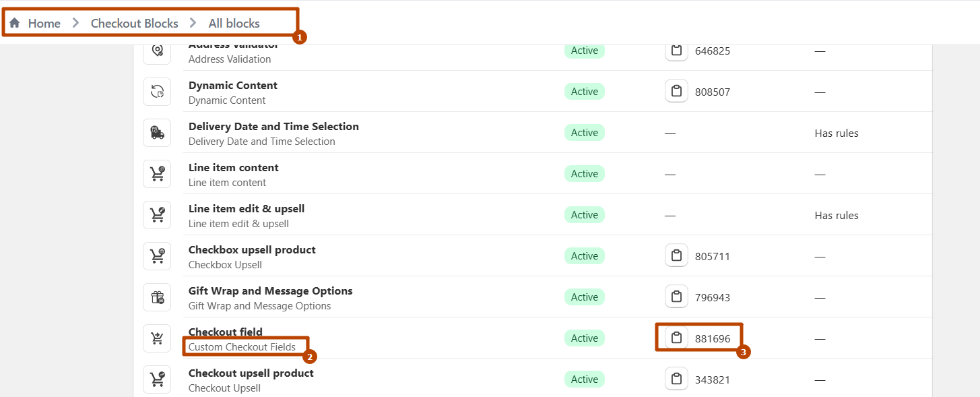Go to Home in the breadcrumb
The width and height of the screenshot is (980, 397).
click(44, 24)
